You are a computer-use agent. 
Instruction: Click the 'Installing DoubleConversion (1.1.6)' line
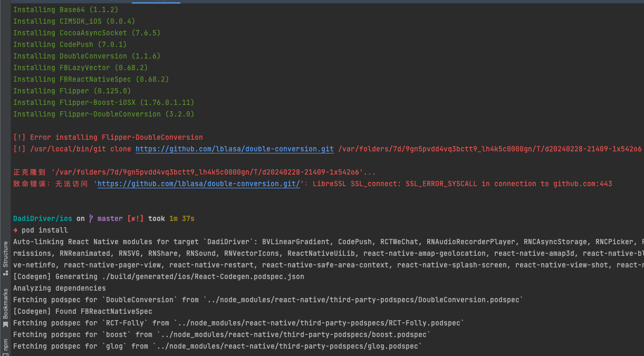click(87, 56)
